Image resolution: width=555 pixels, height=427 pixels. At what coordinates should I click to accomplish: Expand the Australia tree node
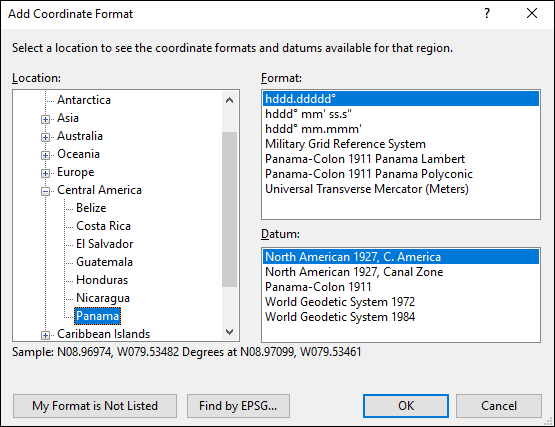pyautogui.click(x=45, y=137)
